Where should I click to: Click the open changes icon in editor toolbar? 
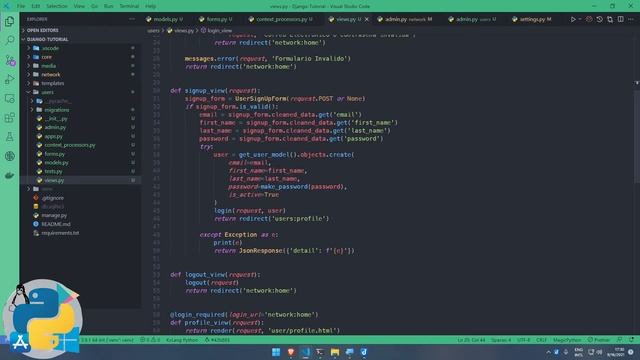[x=610, y=19]
